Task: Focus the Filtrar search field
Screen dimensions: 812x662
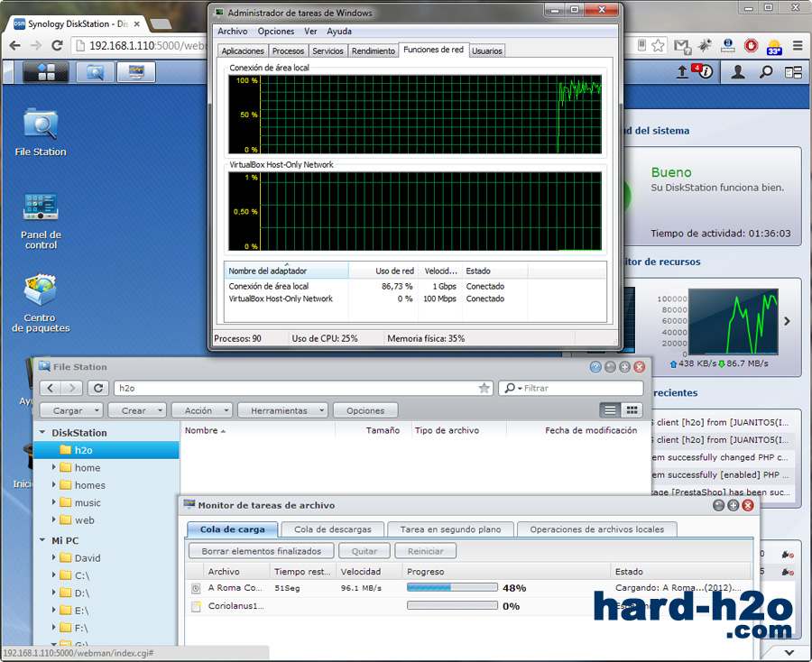Action: (x=571, y=388)
